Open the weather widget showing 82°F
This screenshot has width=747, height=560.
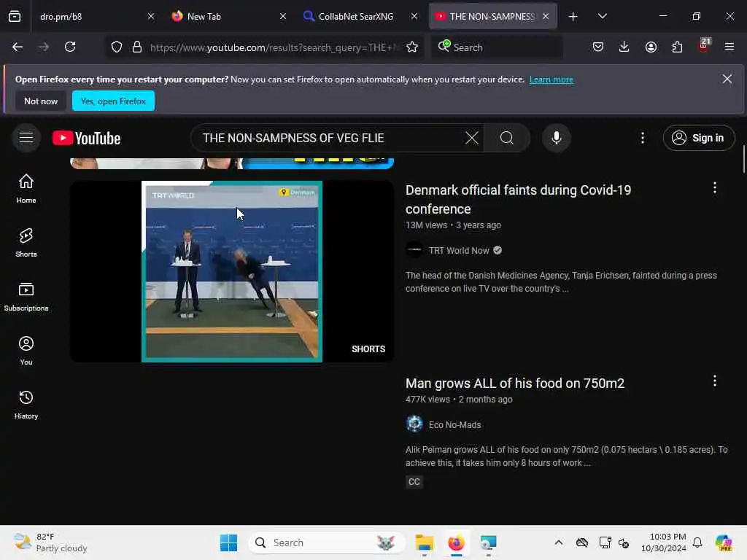point(50,542)
